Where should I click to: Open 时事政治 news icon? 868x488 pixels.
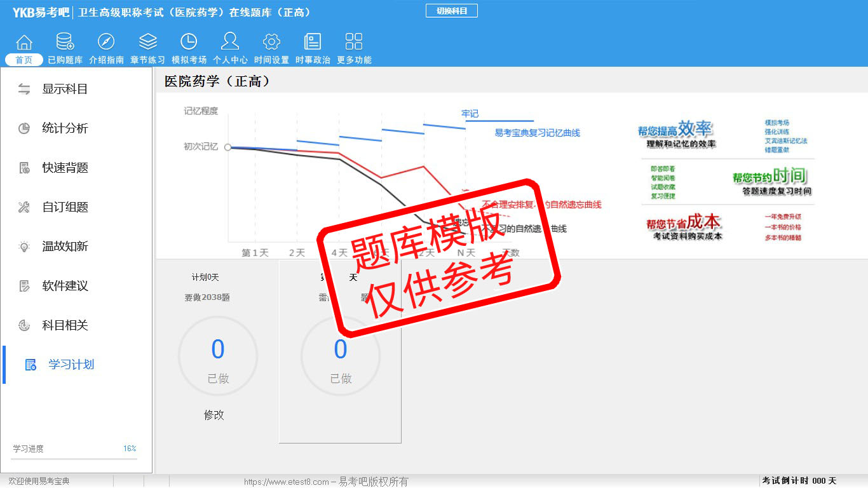(x=313, y=43)
